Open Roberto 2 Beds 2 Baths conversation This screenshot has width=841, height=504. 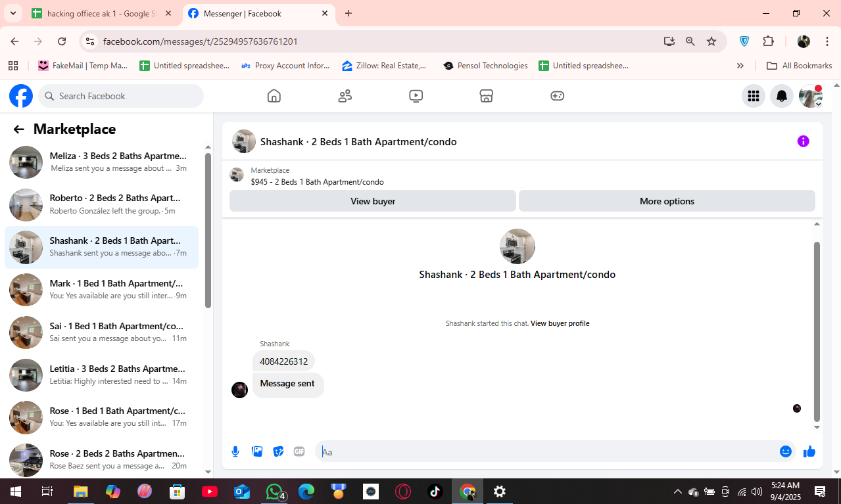[x=101, y=204]
